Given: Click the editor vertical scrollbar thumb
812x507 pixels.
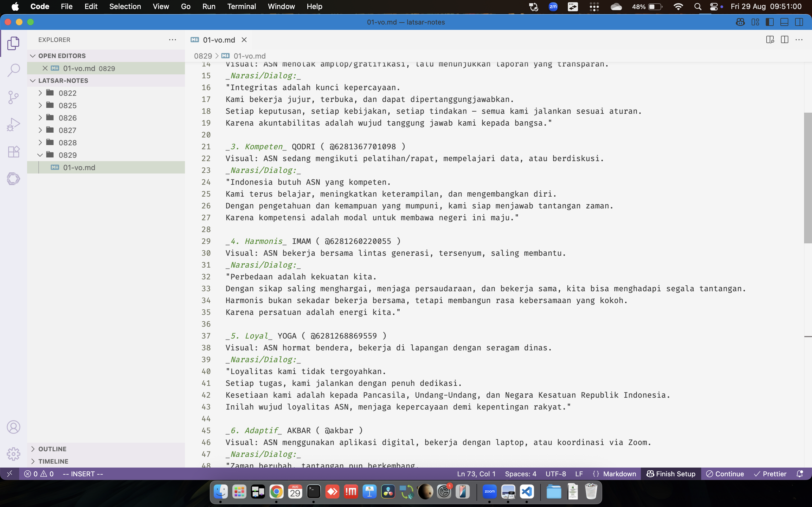Looking at the screenshot, I should [x=808, y=178].
